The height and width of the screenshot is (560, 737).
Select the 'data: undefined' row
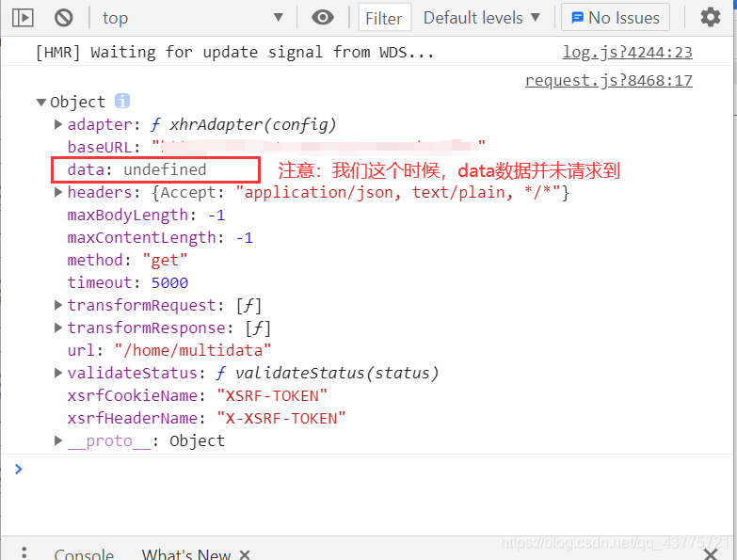pos(136,169)
